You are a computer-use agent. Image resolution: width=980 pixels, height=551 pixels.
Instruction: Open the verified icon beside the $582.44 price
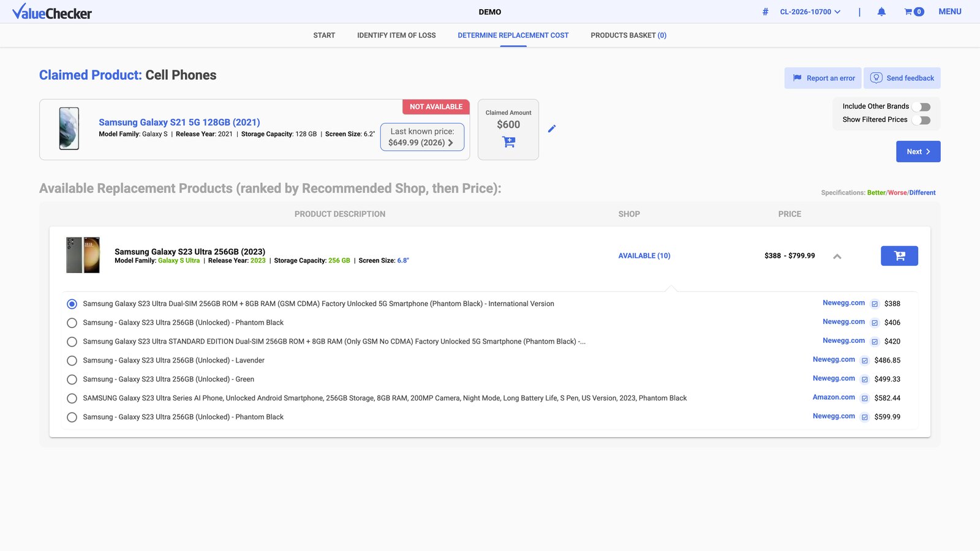click(865, 399)
